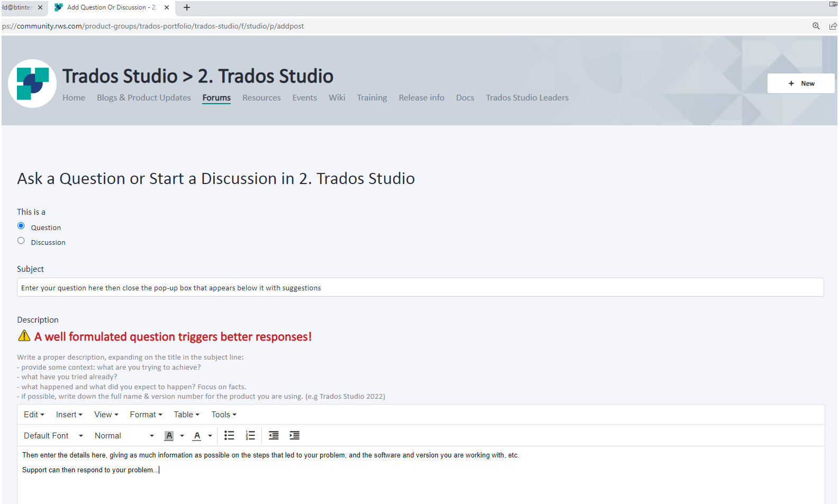This screenshot has width=839, height=504.
Task: Open the Insert menu in editor
Action: coord(69,415)
